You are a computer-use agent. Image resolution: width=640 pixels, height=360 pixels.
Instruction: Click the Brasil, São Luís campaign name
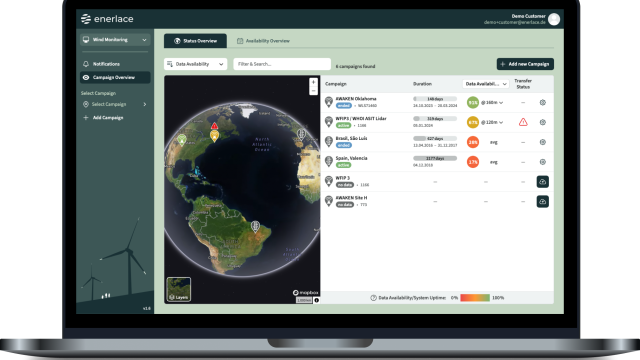[x=351, y=138]
